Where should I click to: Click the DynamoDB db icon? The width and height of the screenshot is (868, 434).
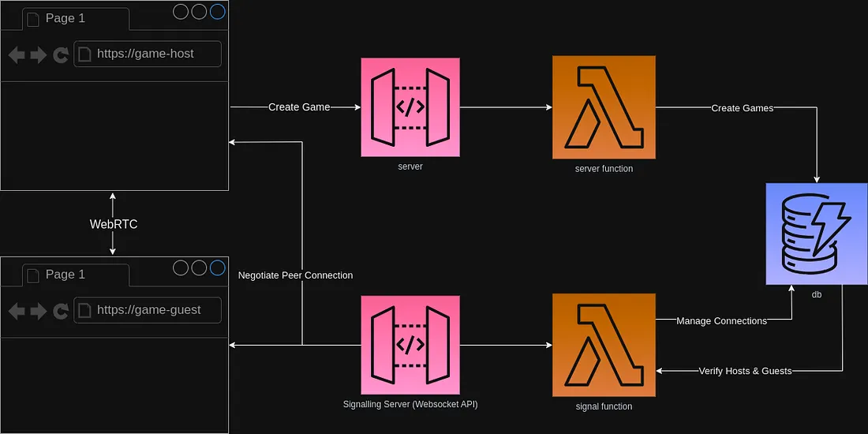coord(816,233)
